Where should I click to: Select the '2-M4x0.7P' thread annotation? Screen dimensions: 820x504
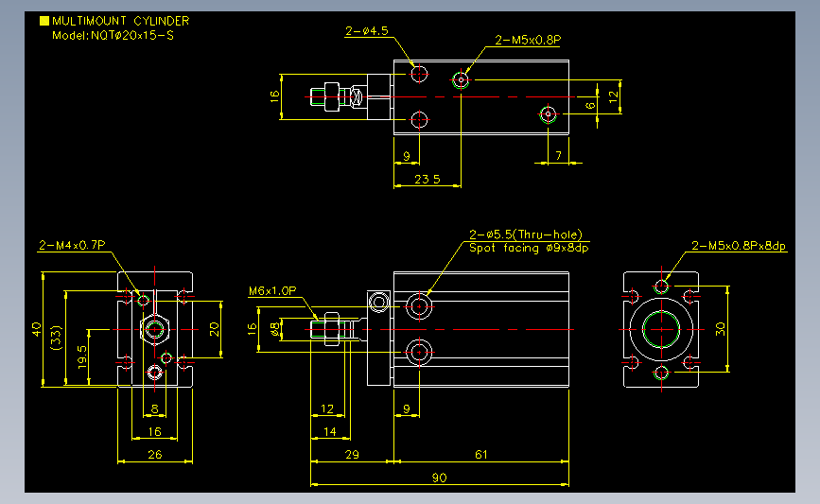72,245
